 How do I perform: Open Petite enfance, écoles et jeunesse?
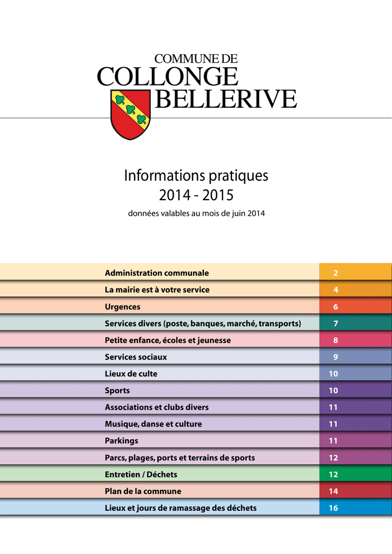168,340
